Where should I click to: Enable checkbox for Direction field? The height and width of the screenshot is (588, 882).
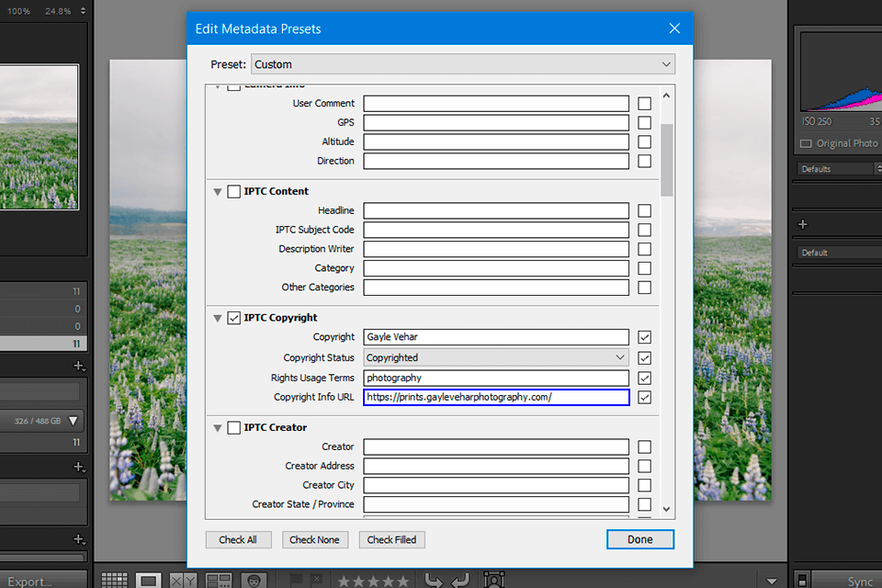pos(645,161)
